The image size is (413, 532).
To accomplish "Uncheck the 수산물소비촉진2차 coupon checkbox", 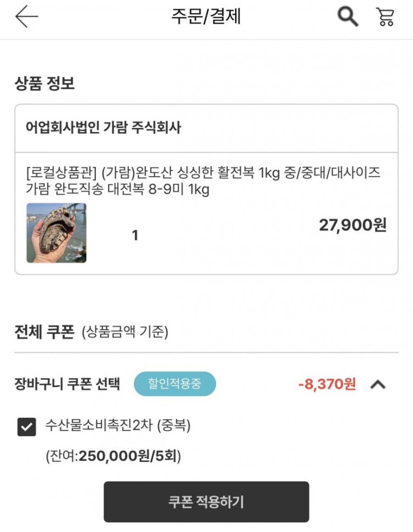I will point(26,427).
